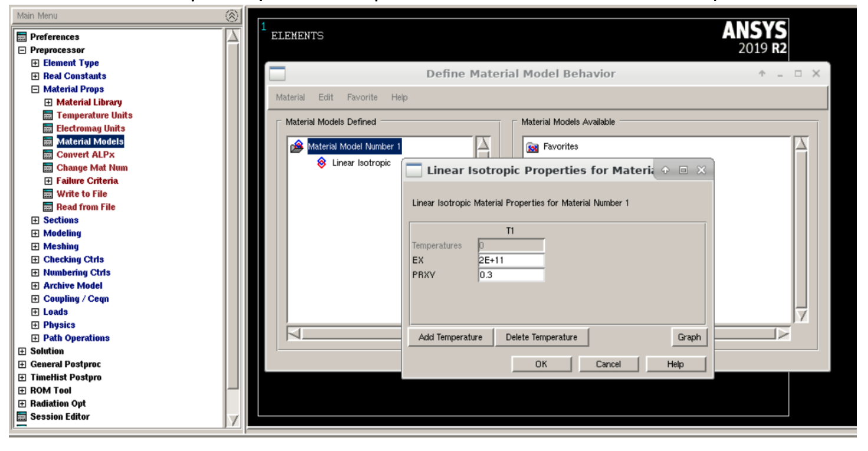Click the Add Temperature button

point(451,337)
